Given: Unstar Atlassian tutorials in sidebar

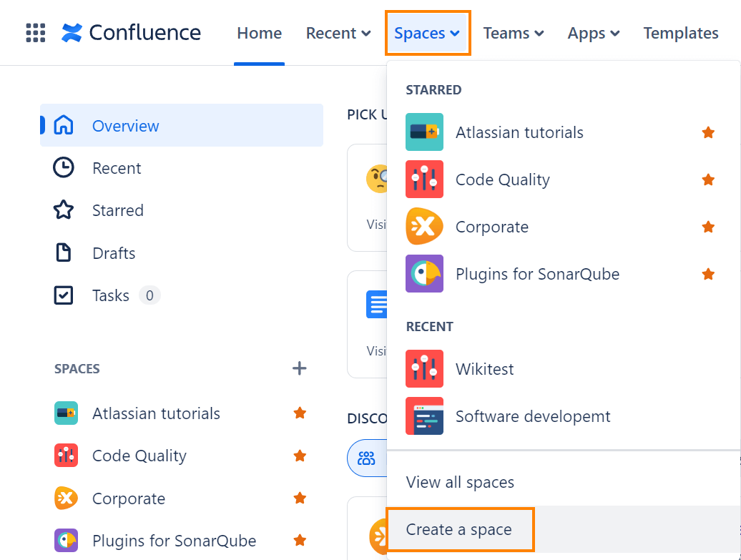Looking at the screenshot, I should (x=300, y=413).
